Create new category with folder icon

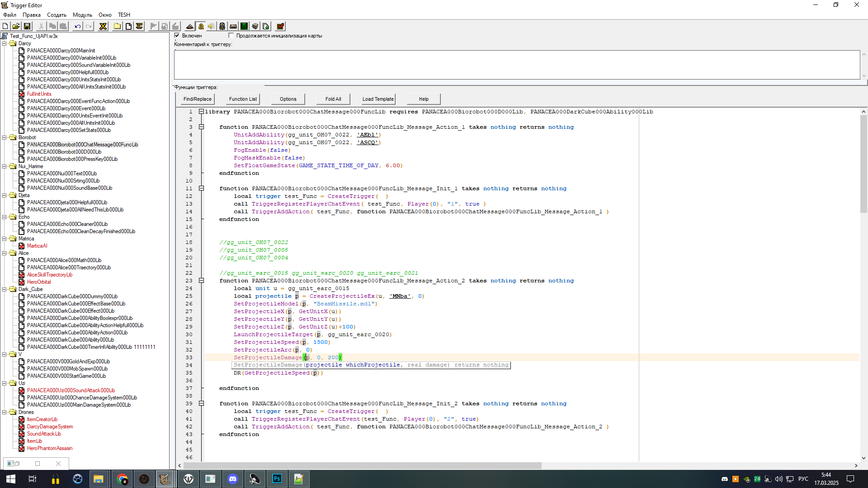(117, 26)
